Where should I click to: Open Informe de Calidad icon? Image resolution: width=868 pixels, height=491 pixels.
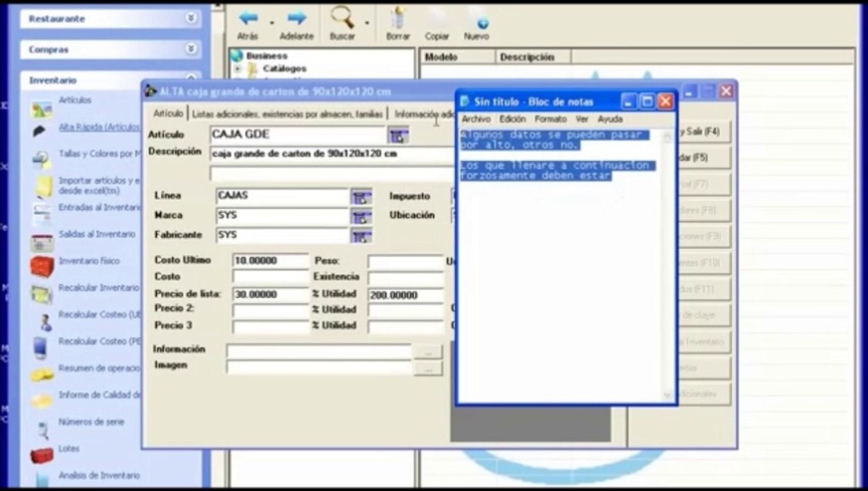tap(41, 401)
